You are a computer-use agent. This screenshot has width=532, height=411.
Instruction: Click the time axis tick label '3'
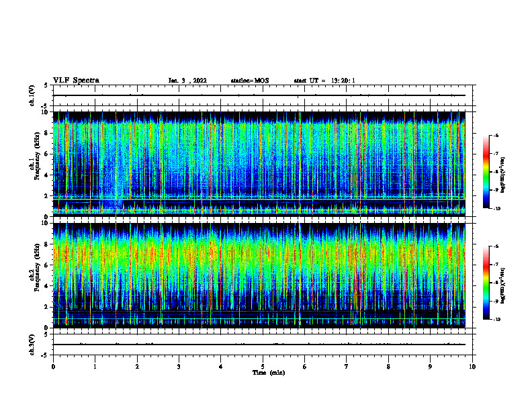pyautogui.click(x=179, y=367)
